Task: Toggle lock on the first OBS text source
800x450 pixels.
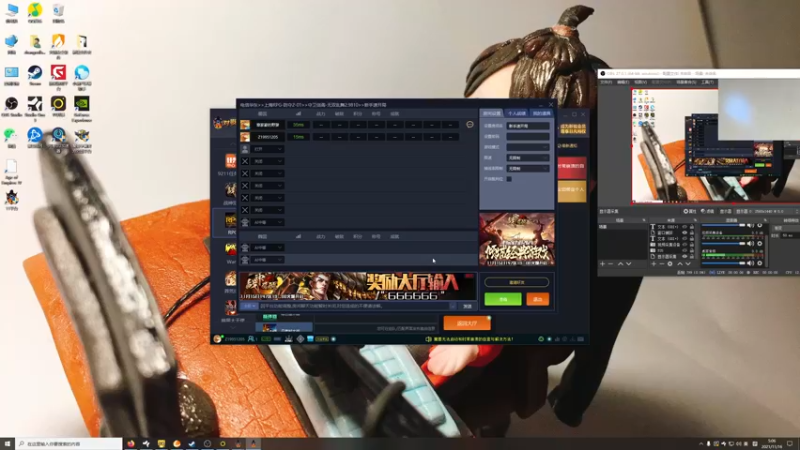Action: coord(692,227)
